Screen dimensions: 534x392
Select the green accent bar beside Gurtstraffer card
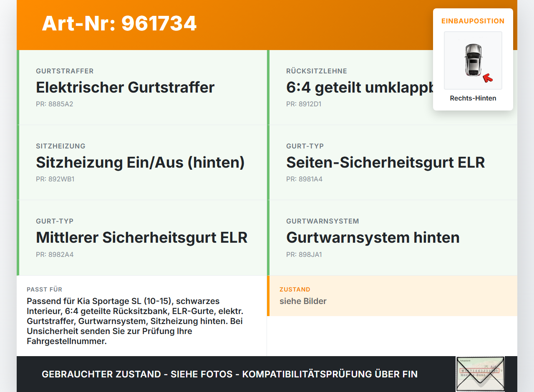pos(18,88)
